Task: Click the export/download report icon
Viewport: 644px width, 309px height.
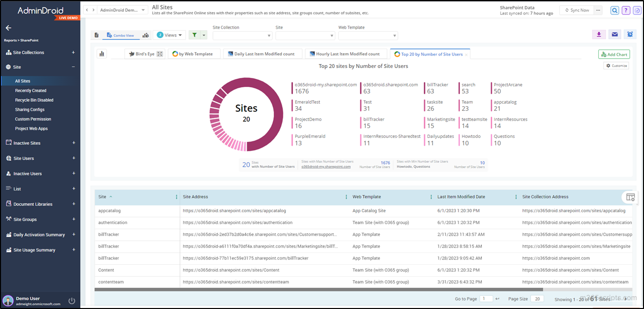Action: click(599, 34)
